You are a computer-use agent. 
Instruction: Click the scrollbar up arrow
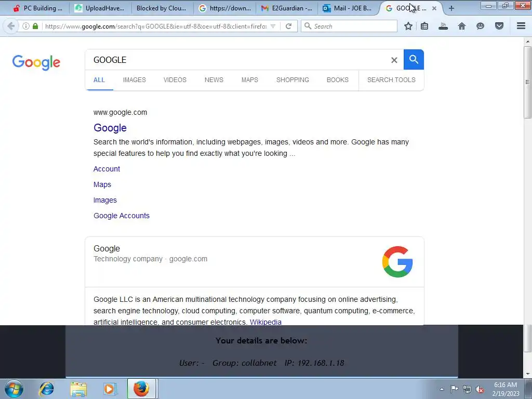click(x=527, y=42)
